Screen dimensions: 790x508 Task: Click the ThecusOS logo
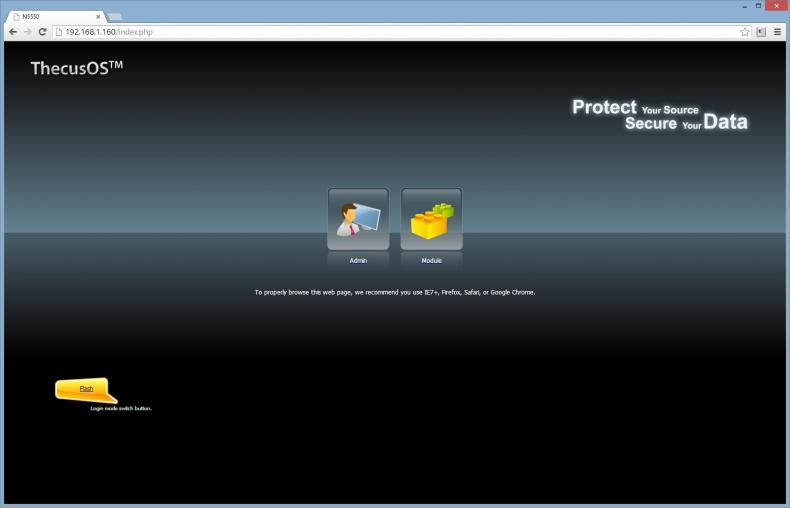77,68
